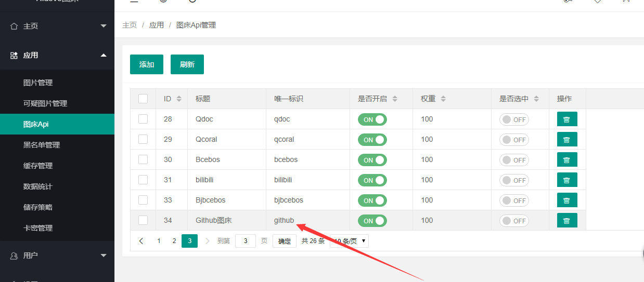The image size is (644, 282).
Task: Click the page number input field
Action: pyautogui.click(x=246, y=241)
